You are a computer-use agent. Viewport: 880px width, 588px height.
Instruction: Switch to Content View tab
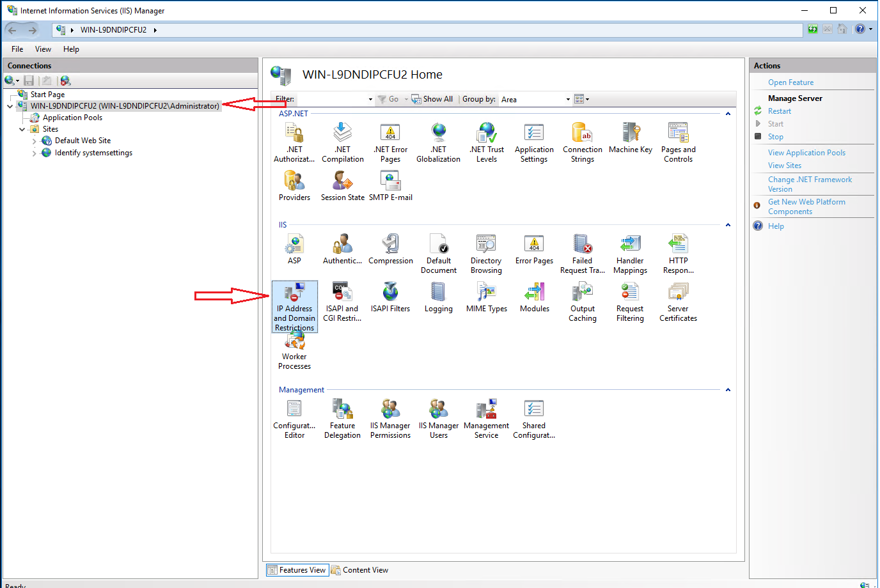click(360, 570)
